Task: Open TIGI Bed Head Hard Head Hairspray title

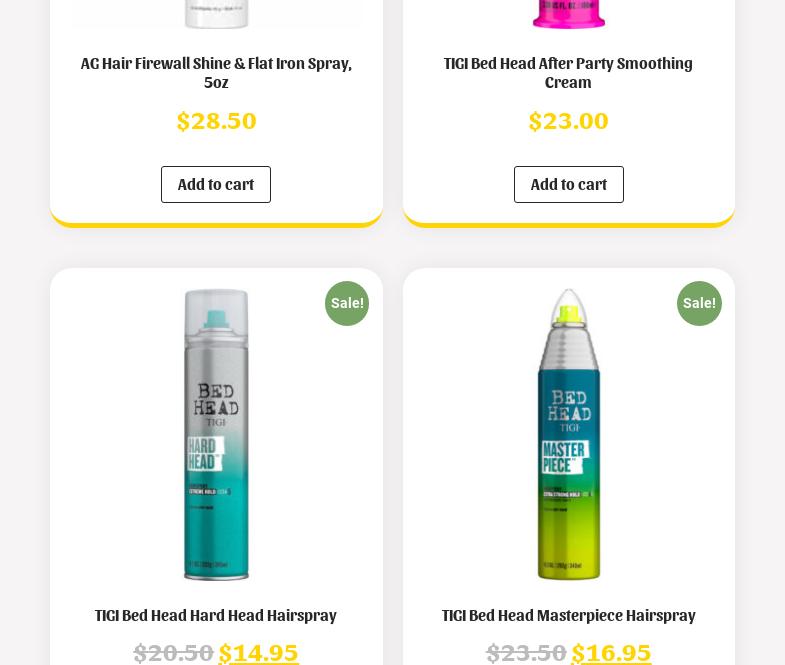Action: [216, 615]
